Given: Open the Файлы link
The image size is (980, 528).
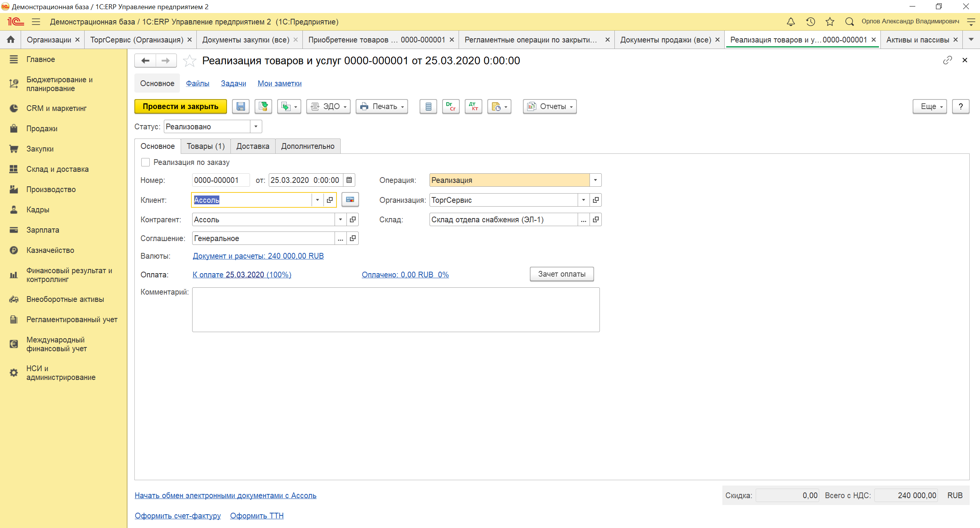Looking at the screenshot, I should click(198, 83).
